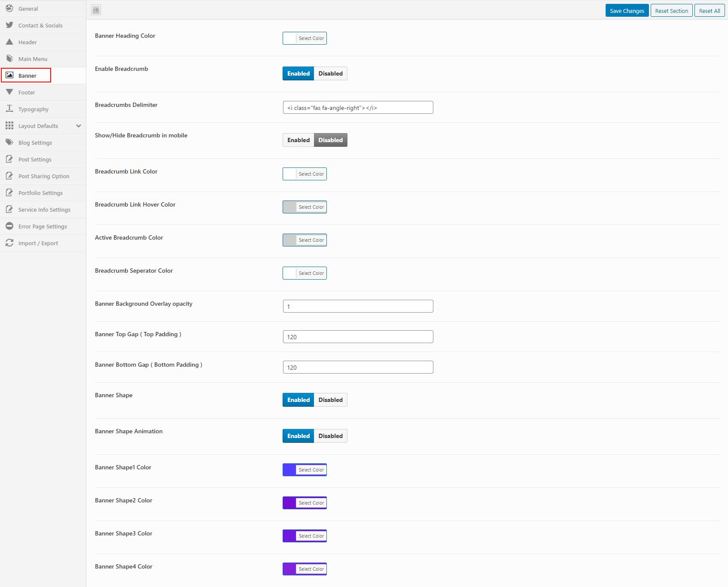
Task: Select color for Breadcrumb Seperator Color
Action: (x=305, y=273)
